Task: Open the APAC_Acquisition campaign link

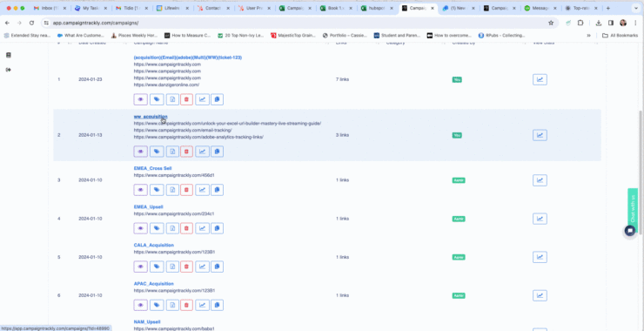Action: click(154, 284)
